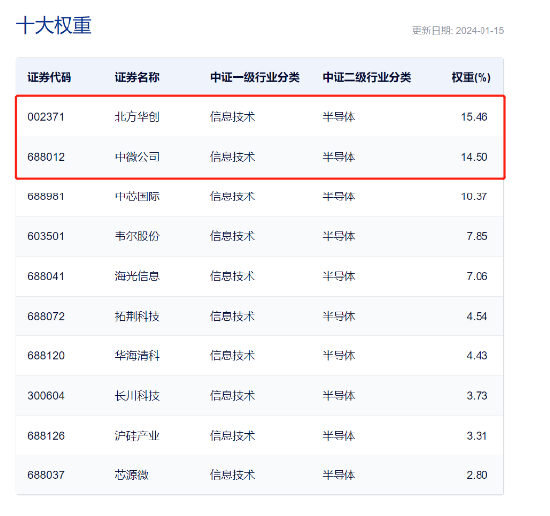
Task: Open the 北方华创 security entry
Action: pyautogui.click(x=137, y=117)
